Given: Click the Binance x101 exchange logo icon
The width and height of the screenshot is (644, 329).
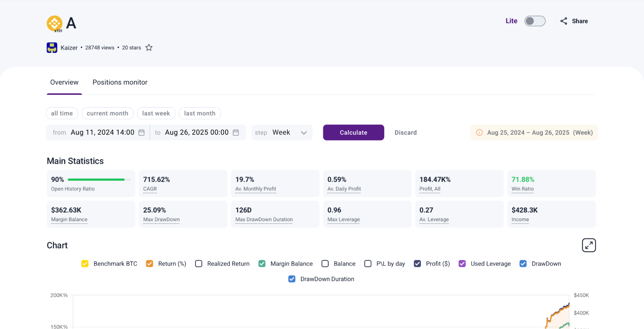Looking at the screenshot, I should point(54,24).
